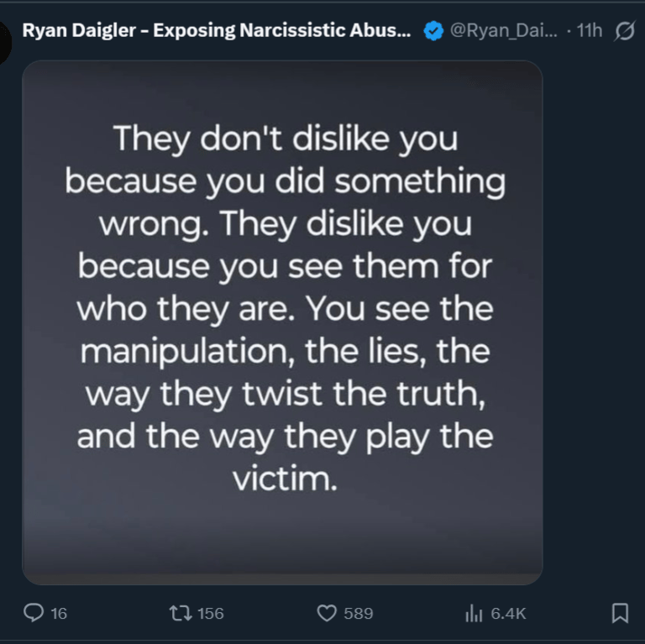Repost the tweet using the retweet arrows icon
Viewport: 645px width, 644px height.
[x=177, y=614]
